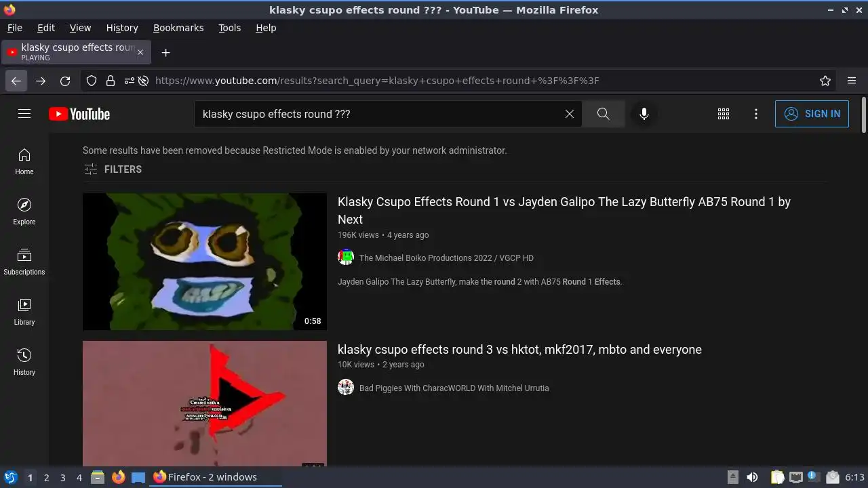The height and width of the screenshot is (488, 868).
Task: Click Bad Piggies CharacWORLD channel avatar
Action: [346, 388]
